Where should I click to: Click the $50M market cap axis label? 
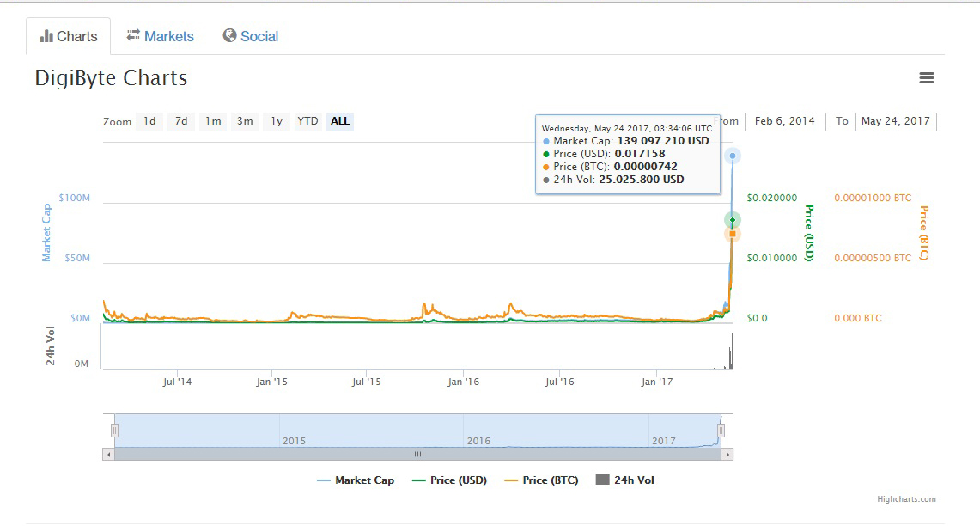[77, 258]
